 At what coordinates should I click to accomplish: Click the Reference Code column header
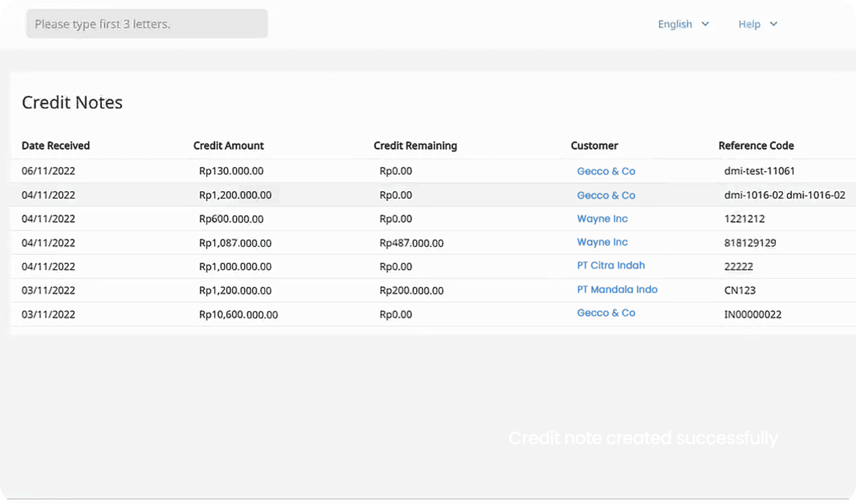756,146
